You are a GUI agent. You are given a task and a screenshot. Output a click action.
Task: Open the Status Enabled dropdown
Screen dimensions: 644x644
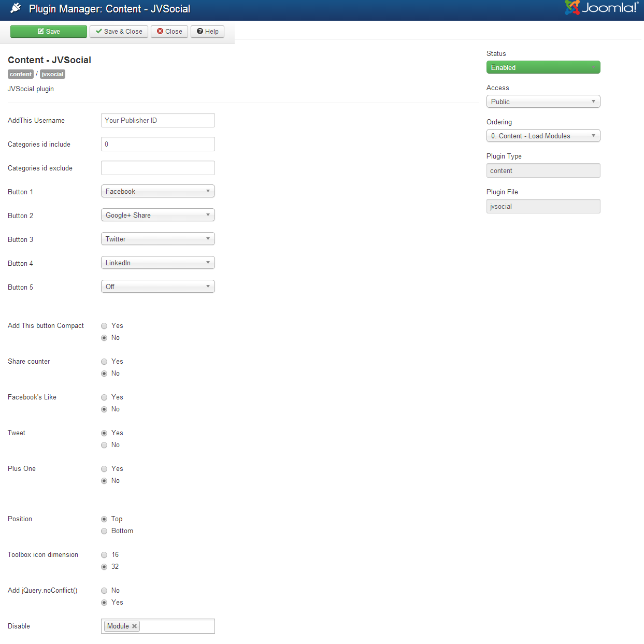(543, 67)
